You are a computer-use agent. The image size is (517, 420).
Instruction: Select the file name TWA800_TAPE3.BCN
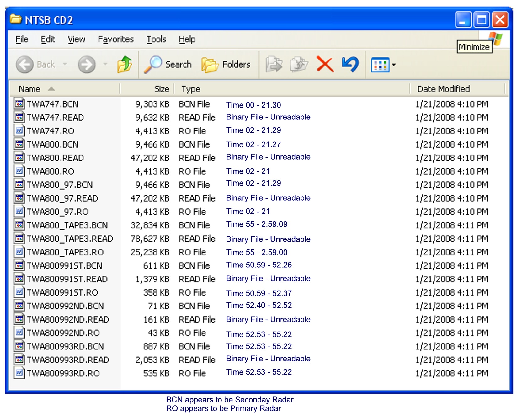(67, 225)
